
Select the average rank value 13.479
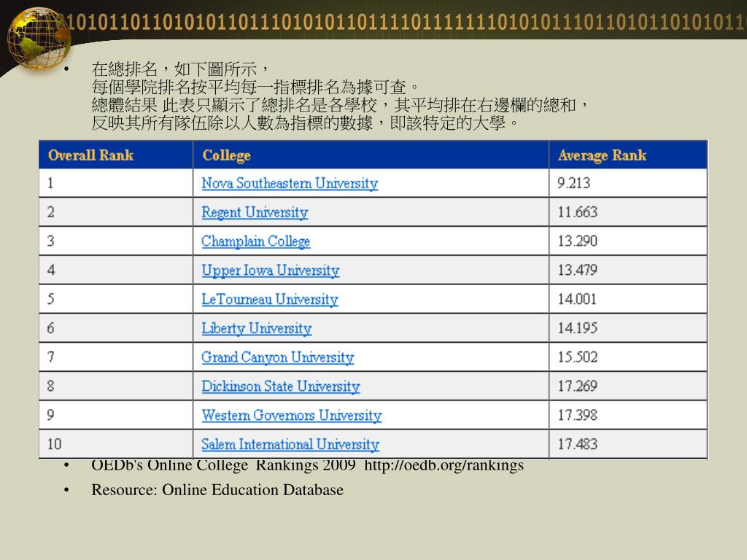point(578,271)
